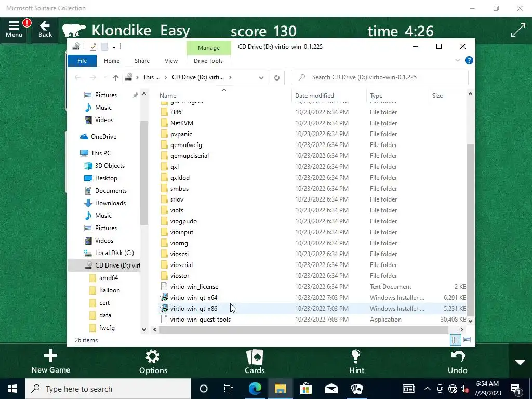Select virtio-win-gt-x86 installer file
532x399 pixels.
point(193,309)
